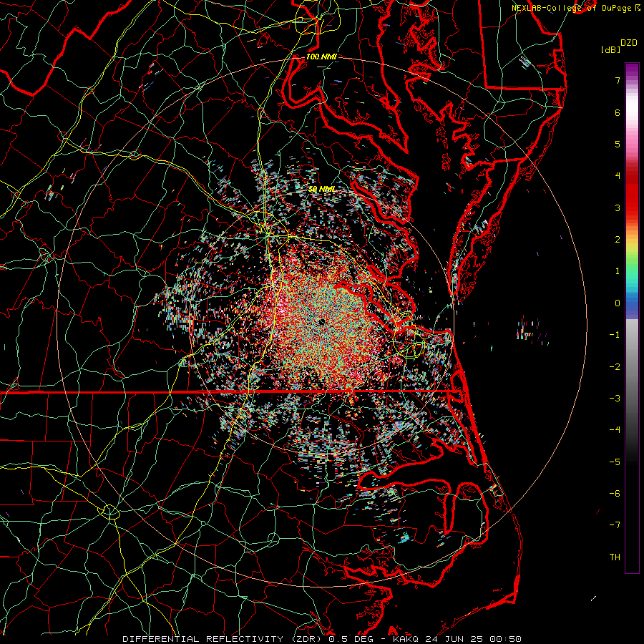Viewport: 644px width, 644px height.
Task: Click the 1 value on the color scale
Action: click(618, 271)
